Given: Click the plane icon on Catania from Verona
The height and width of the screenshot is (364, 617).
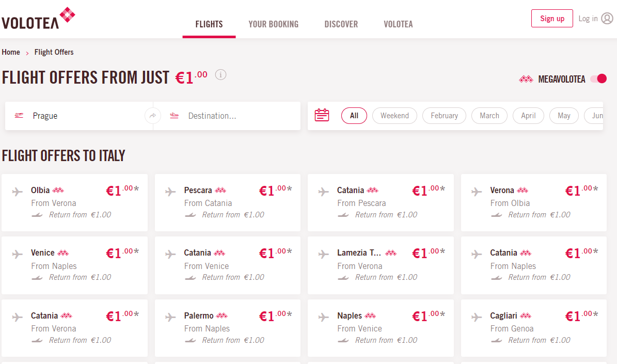Looking at the screenshot, I should tap(18, 317).
